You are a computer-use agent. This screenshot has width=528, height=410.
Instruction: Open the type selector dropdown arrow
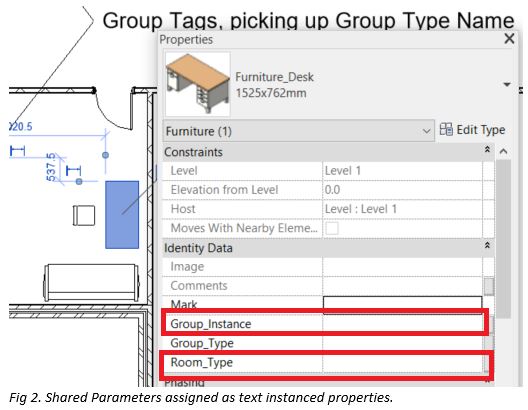(x=507, y=84)
